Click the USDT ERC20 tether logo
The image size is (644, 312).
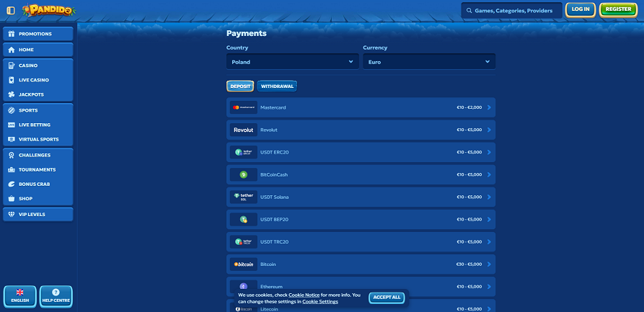pyautogui.click(x=244, y=152)
